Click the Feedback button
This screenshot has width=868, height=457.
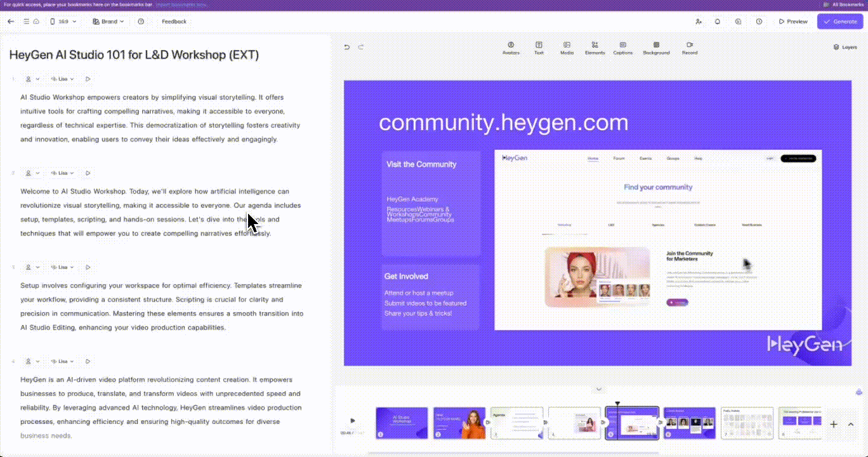coord(174,22)
